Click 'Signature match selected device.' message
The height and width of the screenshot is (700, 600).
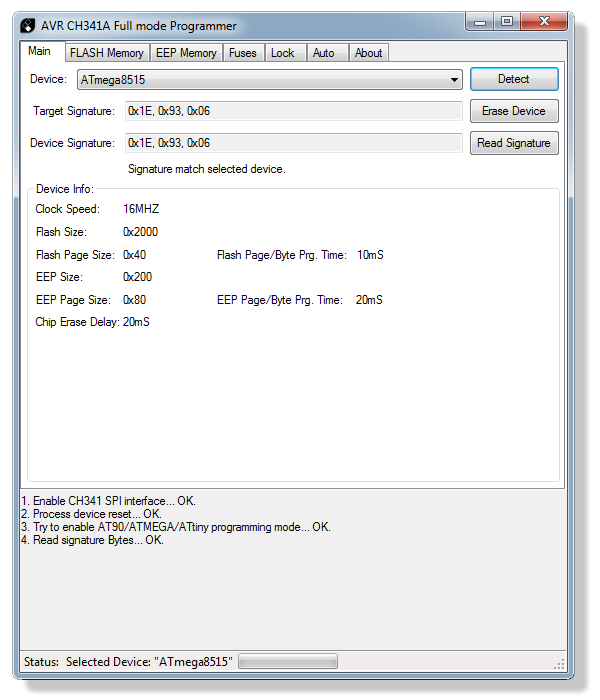tap(207, 169)
